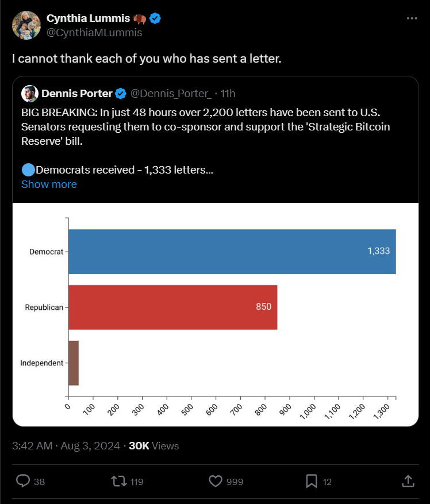Open Dennis Porter's avatar image
Screen dimensions: 430x504
tap(29, 94)
